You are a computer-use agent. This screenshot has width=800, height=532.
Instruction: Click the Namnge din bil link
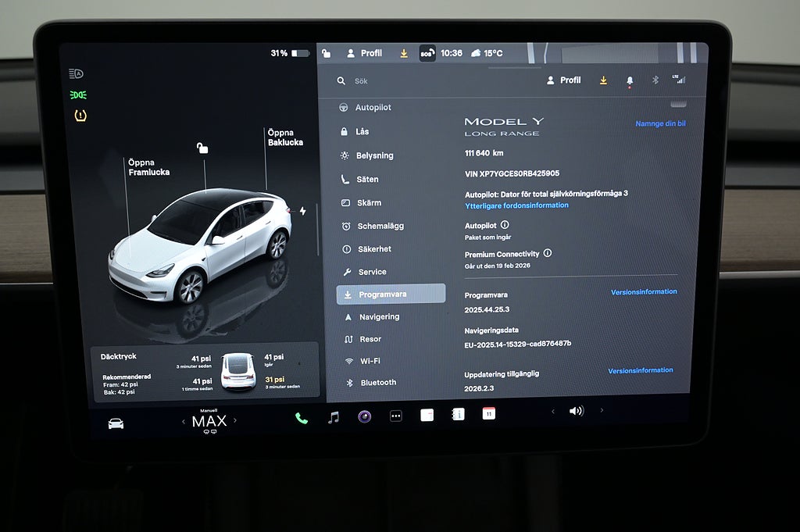(x=660, y=123)
